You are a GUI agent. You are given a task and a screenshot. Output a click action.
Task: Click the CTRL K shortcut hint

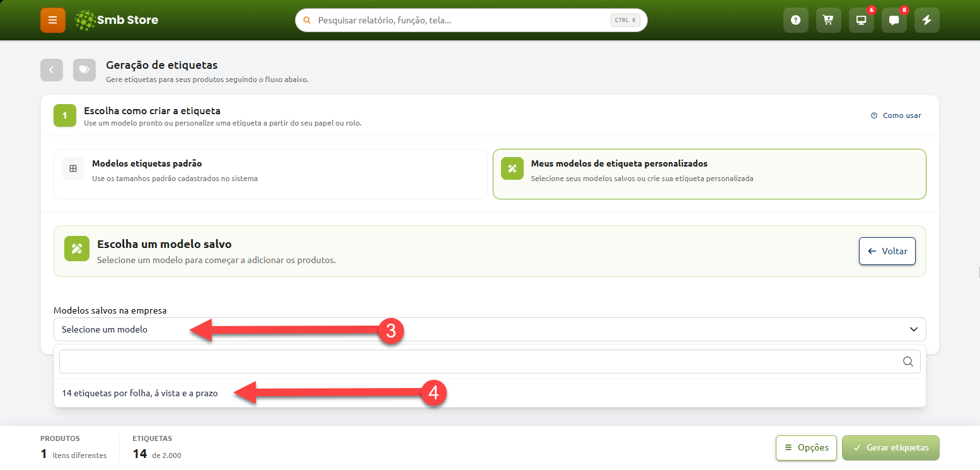click(625, 20)
